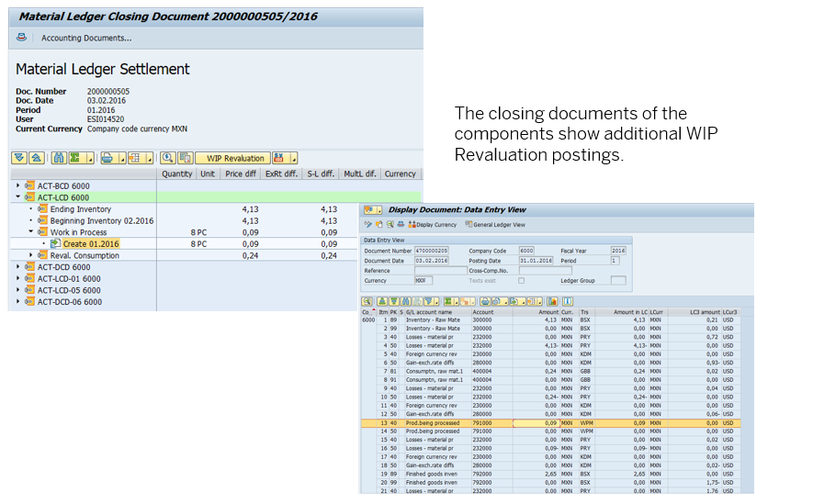
Task: Click the sort ascending icon in line item toolbar
Action: [382, 301]
